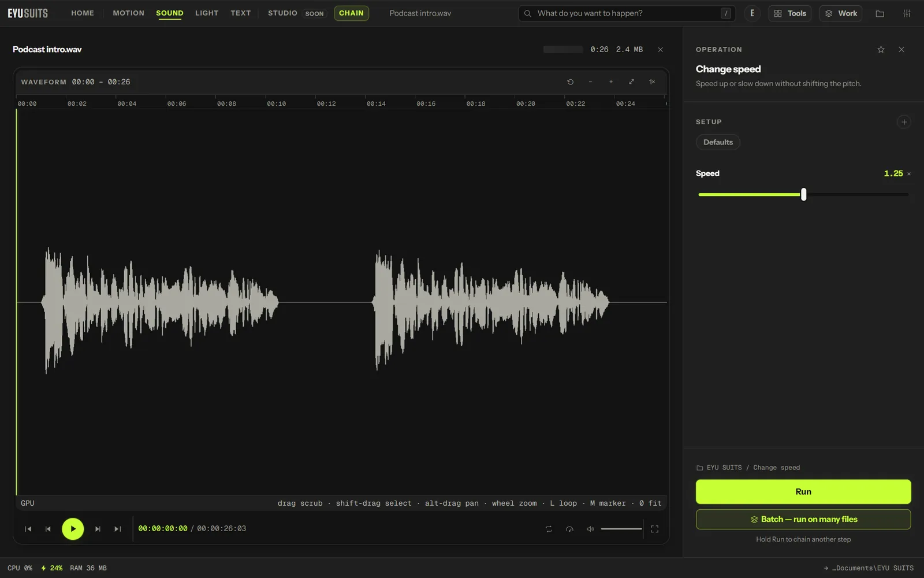Mute the audio speaker
924x578 pixels.
(x=590, y=529)
